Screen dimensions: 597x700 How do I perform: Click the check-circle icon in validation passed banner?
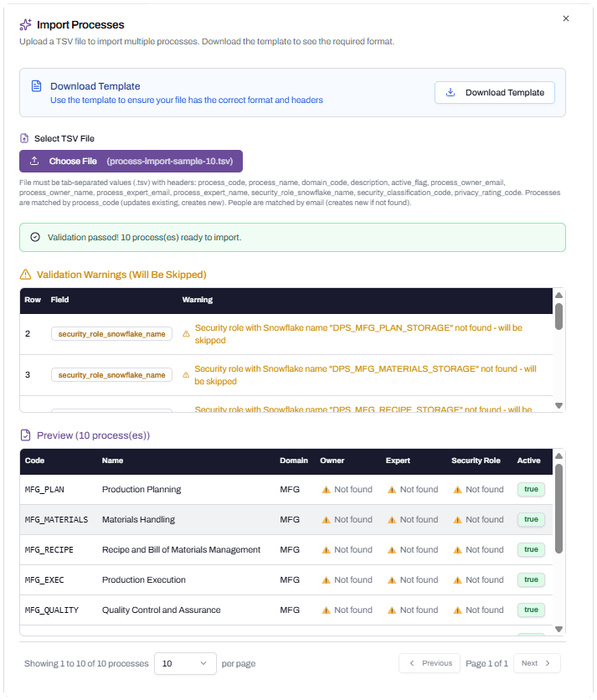[x=35, y=237]
